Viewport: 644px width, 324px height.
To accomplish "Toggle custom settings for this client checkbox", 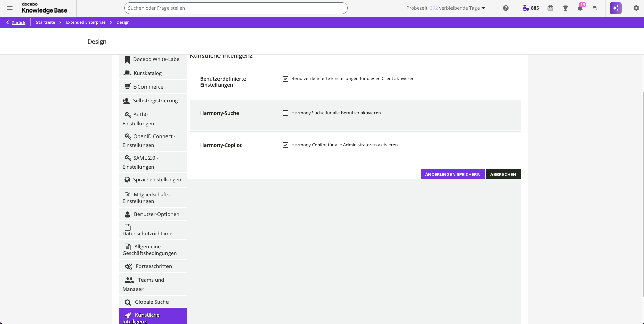I will coord(285,79).
